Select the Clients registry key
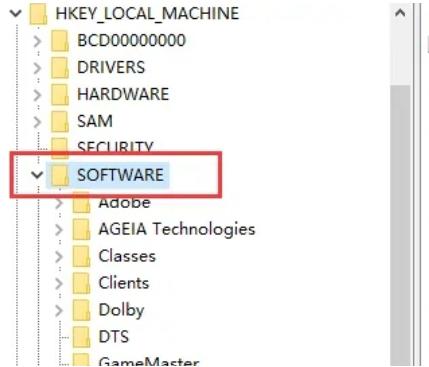Viewport: 429px width, 367px height. [x=124, y=283]
